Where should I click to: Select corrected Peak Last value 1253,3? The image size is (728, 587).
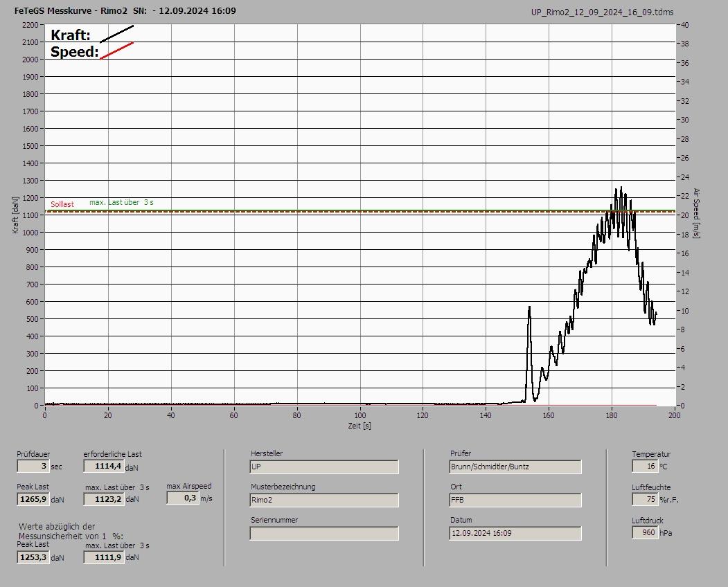click(x=33, y=557)
